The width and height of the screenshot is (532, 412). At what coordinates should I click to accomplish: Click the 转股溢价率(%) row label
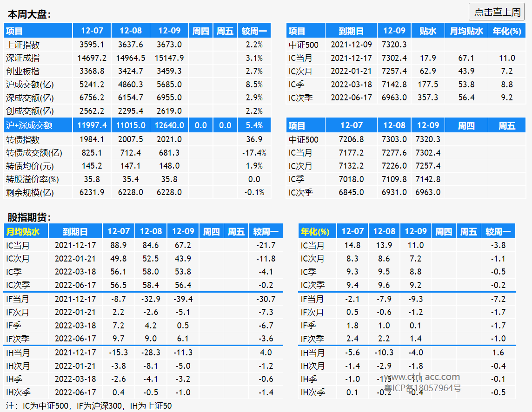(x=32, y=179)
